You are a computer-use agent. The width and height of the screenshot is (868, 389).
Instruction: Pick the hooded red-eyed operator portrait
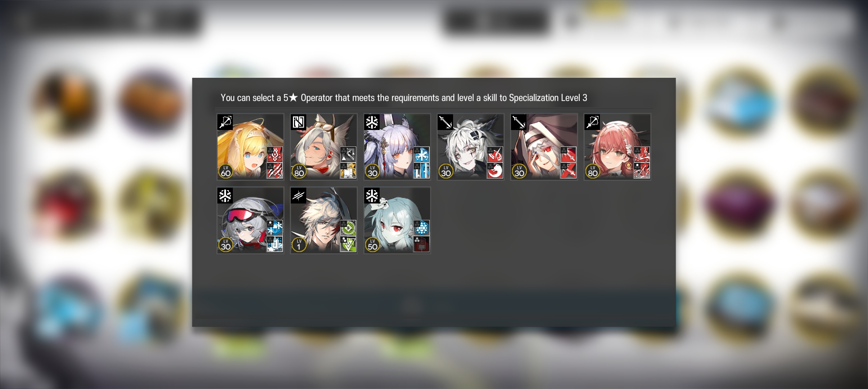[544, 147]
